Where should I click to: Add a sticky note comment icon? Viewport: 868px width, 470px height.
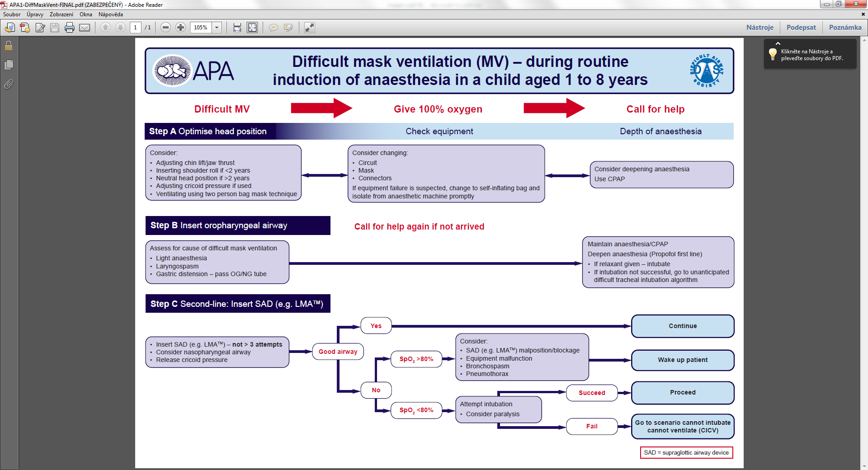(x=273, y=28)
